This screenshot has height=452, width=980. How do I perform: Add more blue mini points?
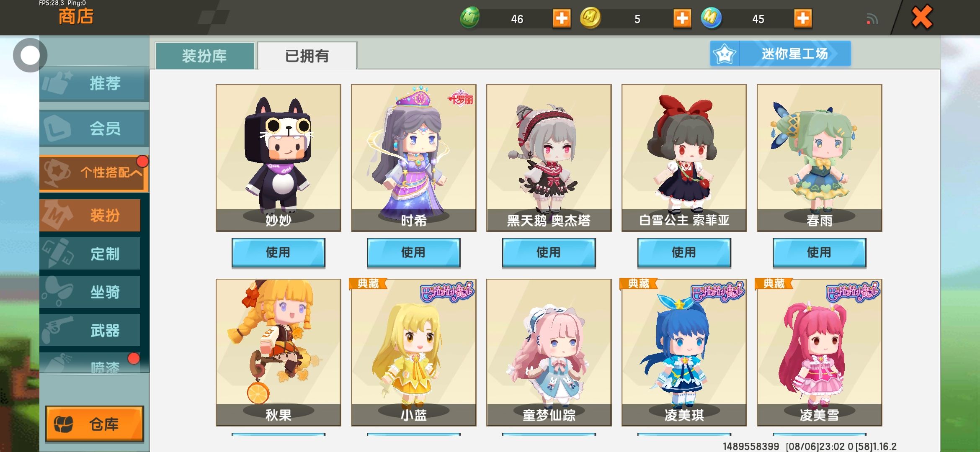click(803, 18)
